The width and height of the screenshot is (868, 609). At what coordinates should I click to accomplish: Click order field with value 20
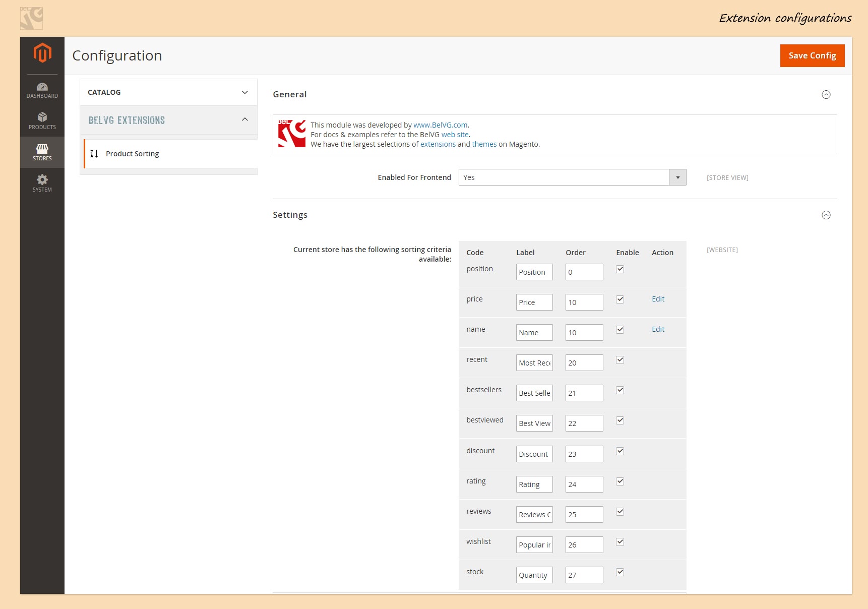click(584, 363)
